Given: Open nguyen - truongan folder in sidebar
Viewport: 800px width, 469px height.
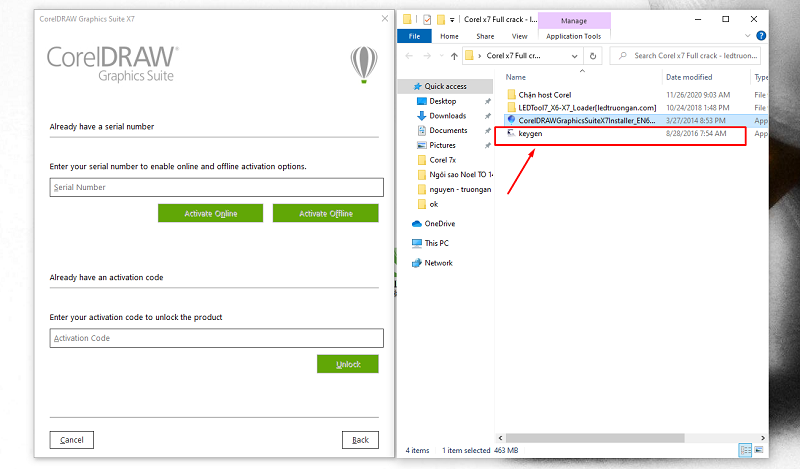Looking at the screenshot, I should coord(460,189).
